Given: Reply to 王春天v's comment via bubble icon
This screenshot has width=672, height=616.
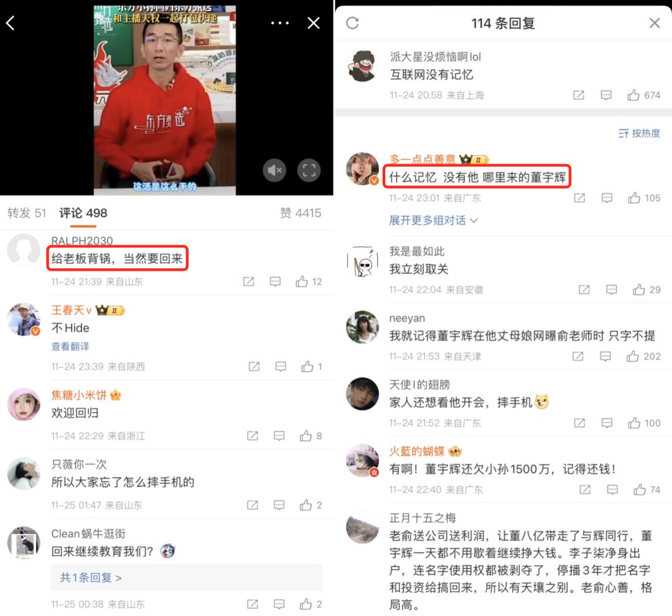Looking at the screenshot, I should 281,366.
